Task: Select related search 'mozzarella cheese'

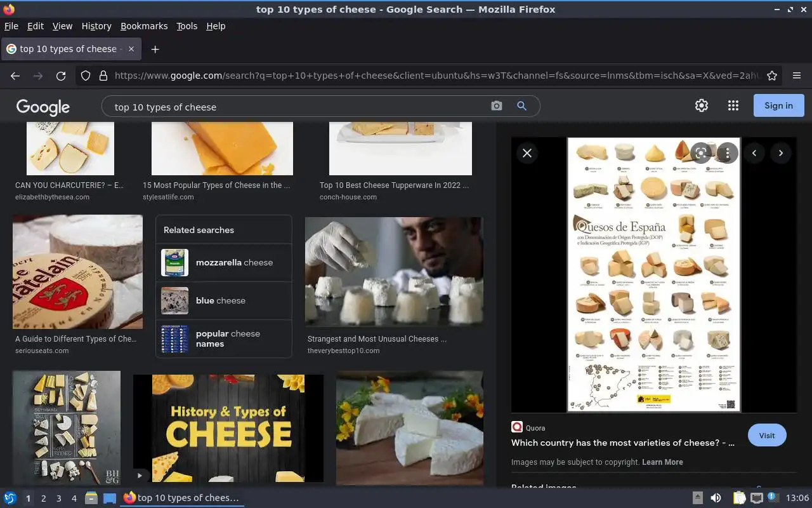Action: tap(224, 262)
